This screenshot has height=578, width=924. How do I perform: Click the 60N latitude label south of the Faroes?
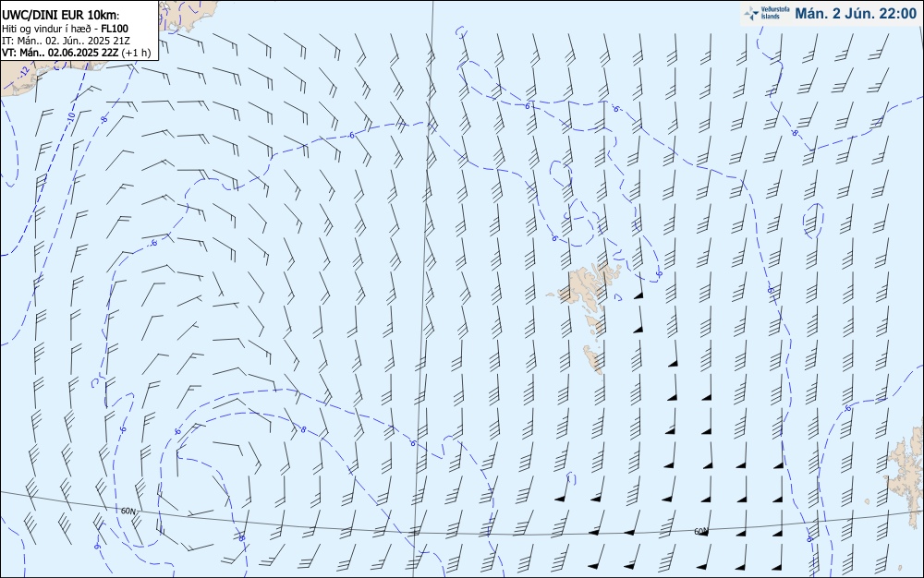coord(700,532)
